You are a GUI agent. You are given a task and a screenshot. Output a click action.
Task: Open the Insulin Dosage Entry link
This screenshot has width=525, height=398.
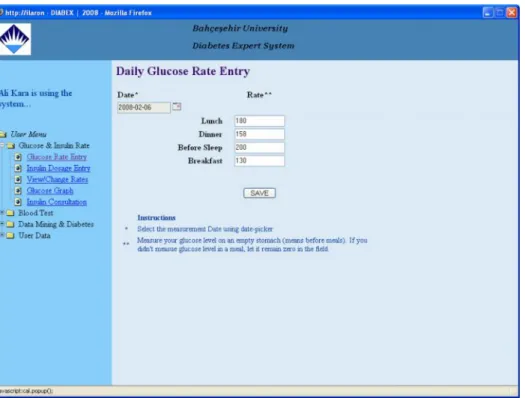(x=58, y=168)
